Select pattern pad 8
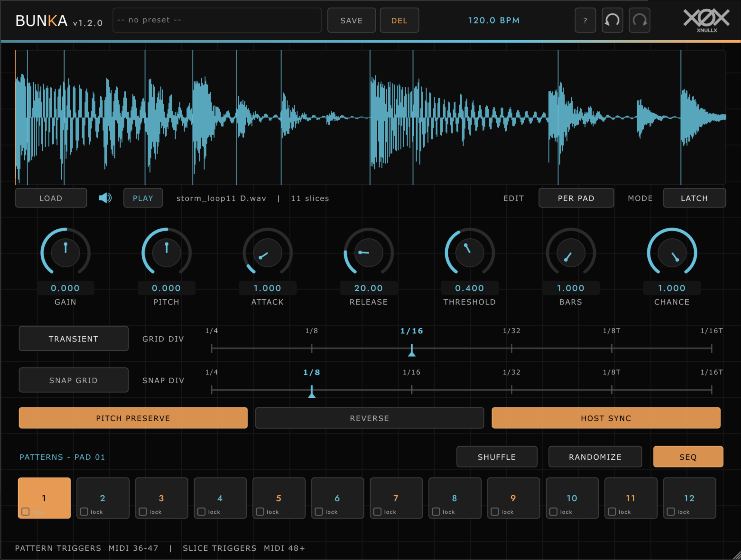 455,498
